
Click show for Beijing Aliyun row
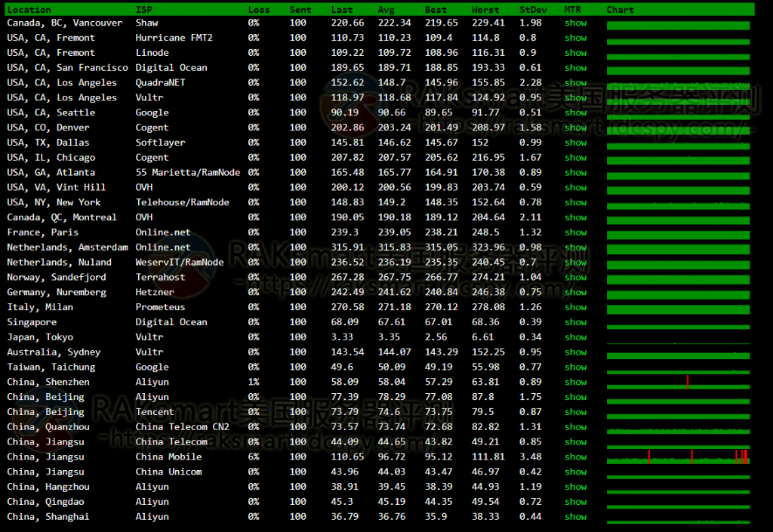(x=575, y=397)
